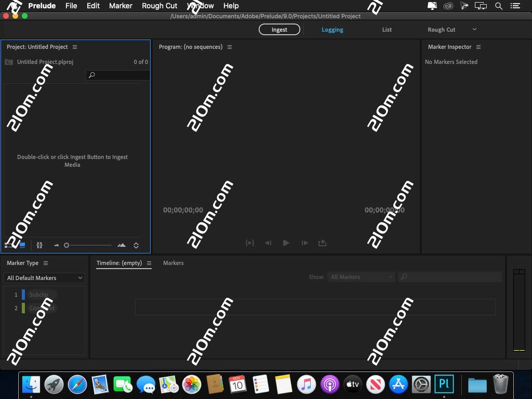This screenshot has height=399, width=532.
Task: Open Photos from the Dock
Action: [x=192, y=384]
